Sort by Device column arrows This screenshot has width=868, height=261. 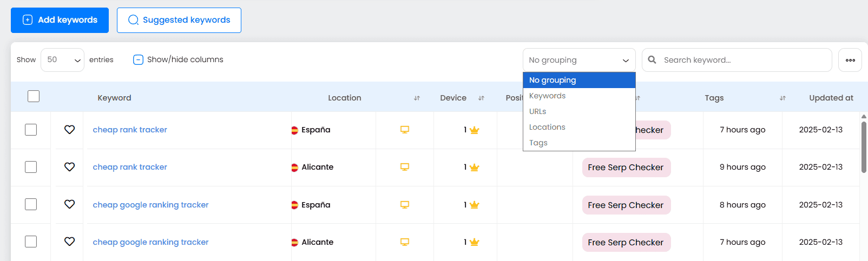(x=481, y=98)
